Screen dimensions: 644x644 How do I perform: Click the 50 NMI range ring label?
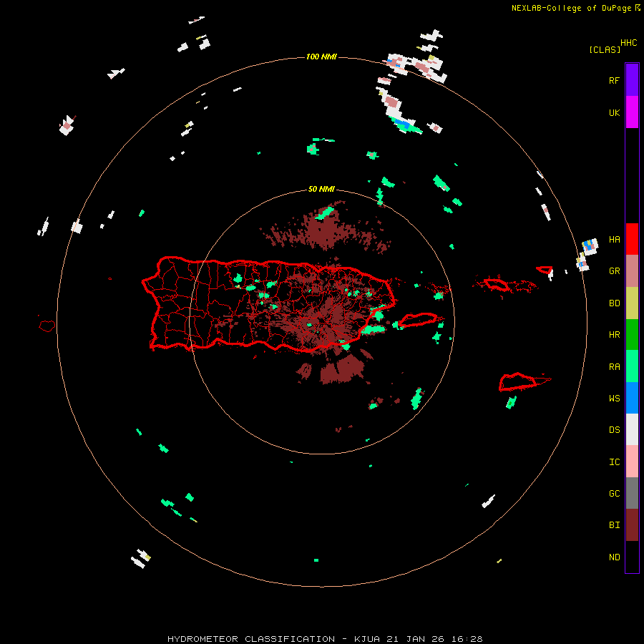(x=321, y=189)
